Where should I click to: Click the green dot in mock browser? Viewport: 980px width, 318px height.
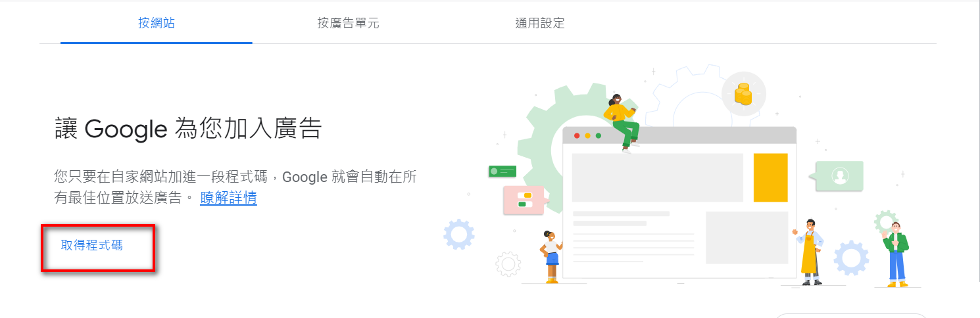(598, 136)
